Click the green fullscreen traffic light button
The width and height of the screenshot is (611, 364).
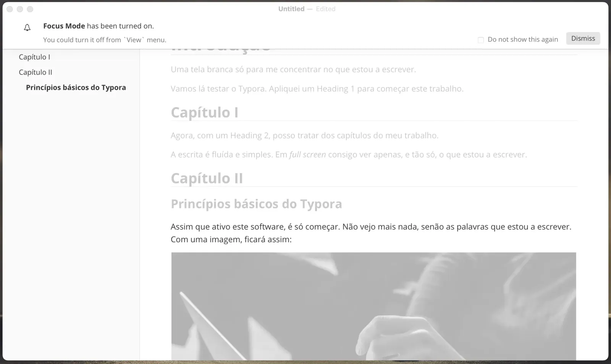[x=30, y=9]
